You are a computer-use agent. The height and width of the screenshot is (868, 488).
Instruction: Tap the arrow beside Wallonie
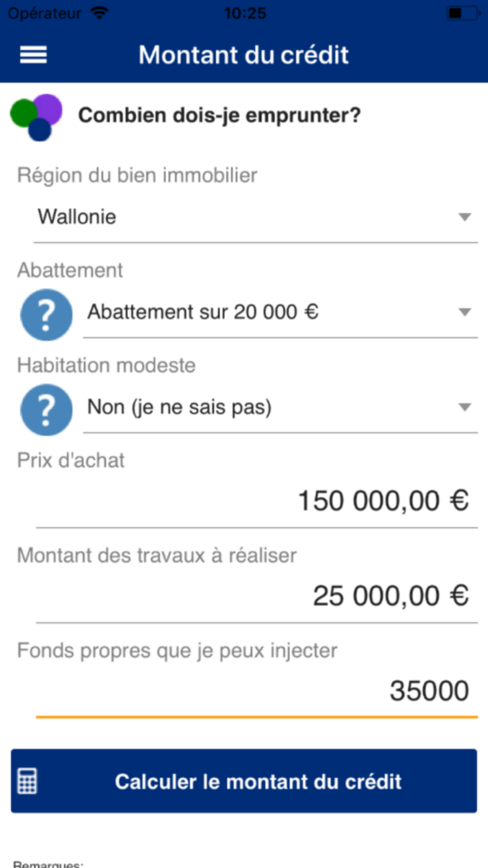465,217
